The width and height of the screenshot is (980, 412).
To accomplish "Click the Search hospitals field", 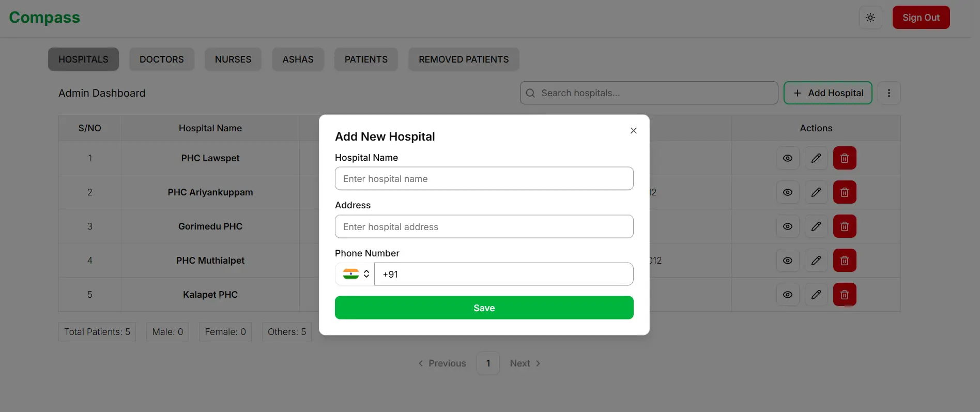I will coord(649,93).
